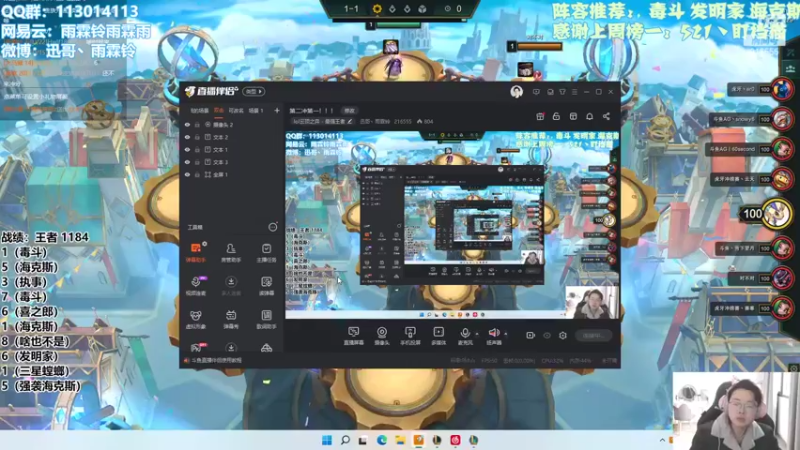Toggle lock on 摄像头 2 layer
The height and width of the screenshot is (450, 800).
(197, 124)
